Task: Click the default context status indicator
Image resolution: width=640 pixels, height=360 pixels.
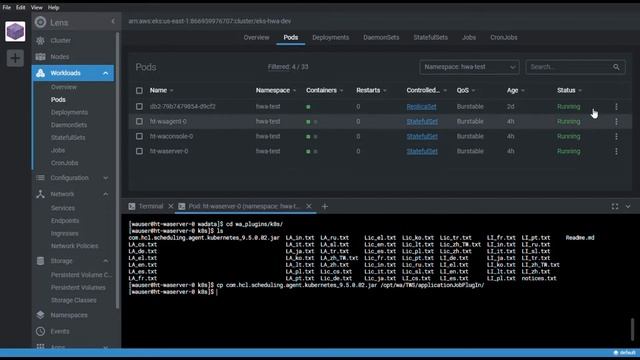Action: [x=624, y=353]
